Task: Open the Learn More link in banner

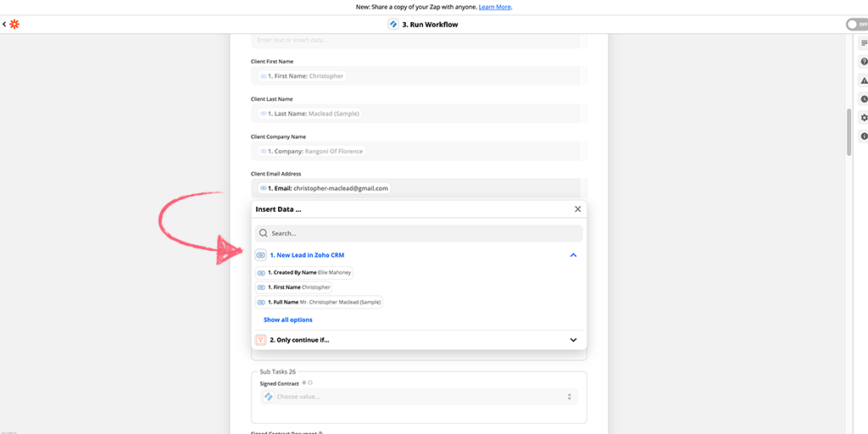Action: coord(495,7)
